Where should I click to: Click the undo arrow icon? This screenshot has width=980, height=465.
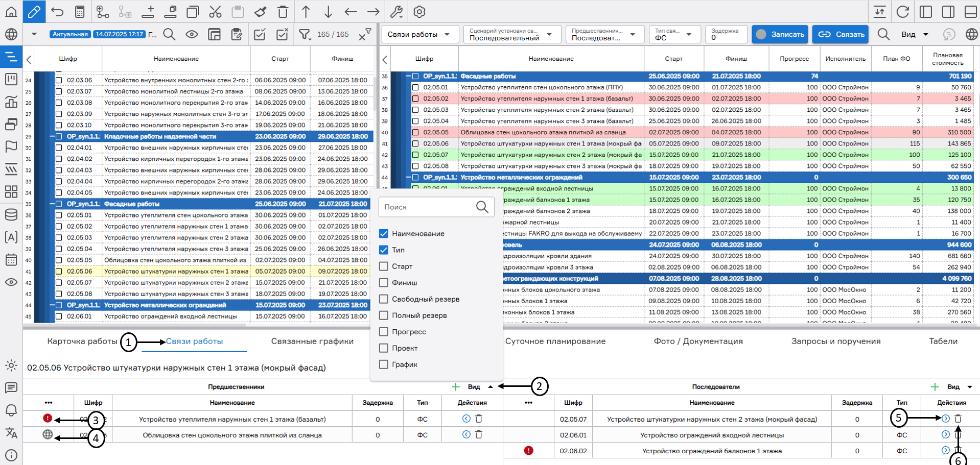coord(57,12)
